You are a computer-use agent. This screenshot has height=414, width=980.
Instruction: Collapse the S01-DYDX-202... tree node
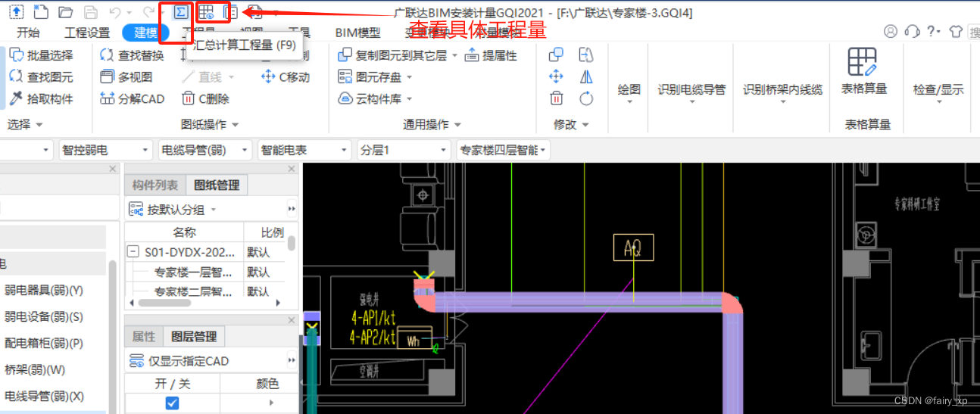[133, 252]
